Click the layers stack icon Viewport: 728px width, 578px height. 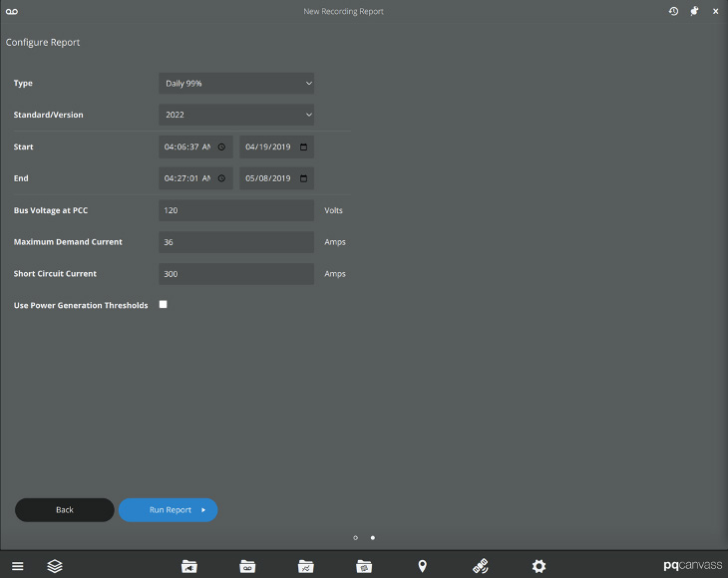tap(55, 566)
